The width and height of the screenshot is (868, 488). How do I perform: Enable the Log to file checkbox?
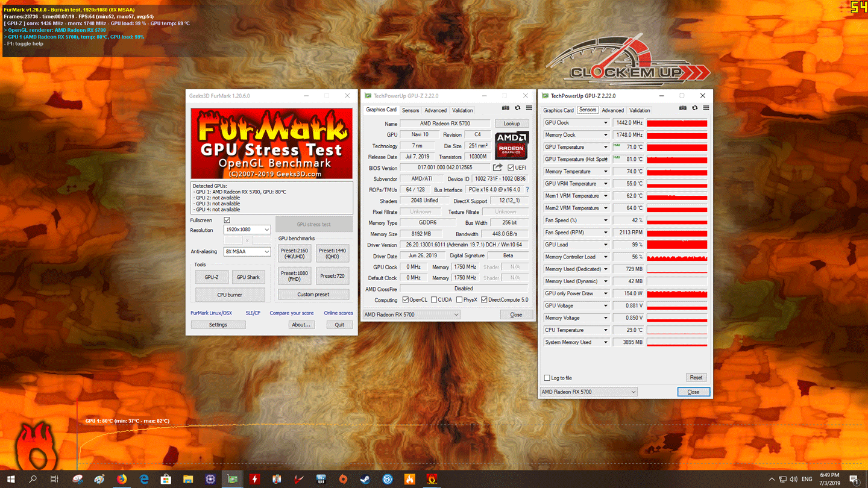point(547,378)
